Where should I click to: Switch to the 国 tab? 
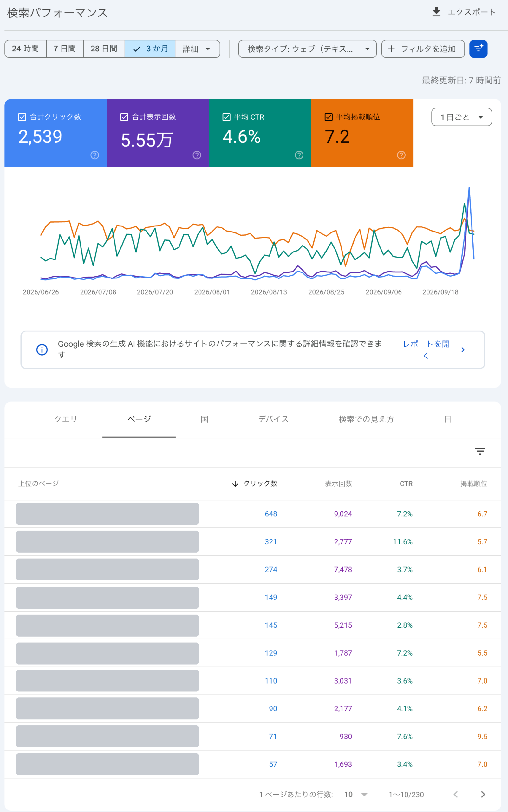205,419
